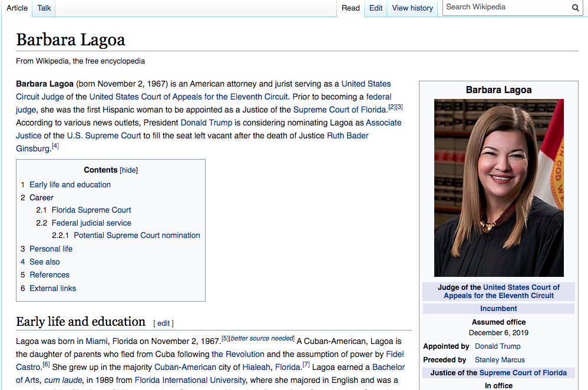Open citation reference [7]

(306, 364)
